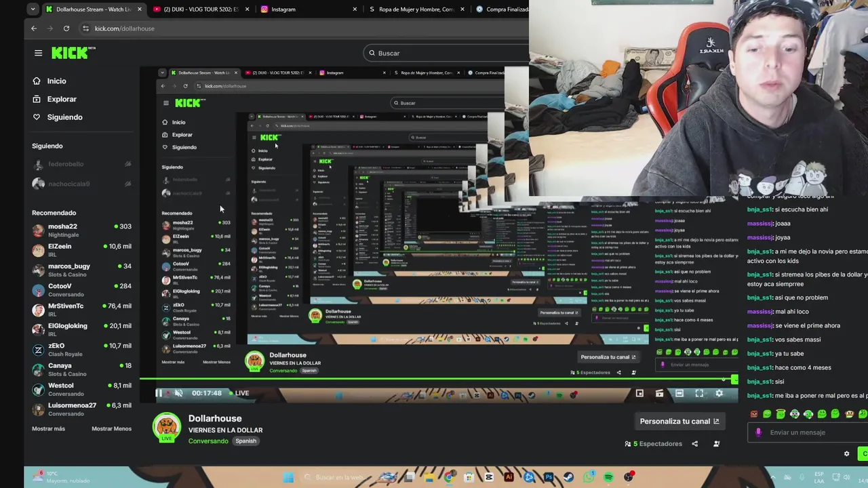Click the LIVE indicator in player
868x488 pixels.
239,393
